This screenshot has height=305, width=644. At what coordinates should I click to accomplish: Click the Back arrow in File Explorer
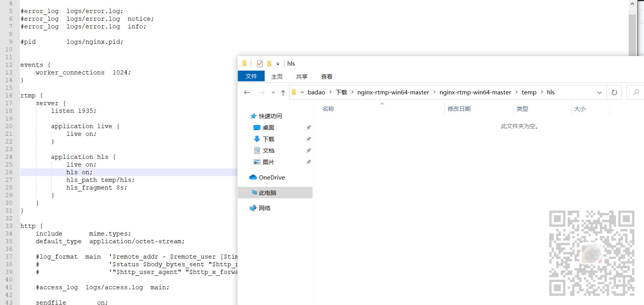[247, 92]
